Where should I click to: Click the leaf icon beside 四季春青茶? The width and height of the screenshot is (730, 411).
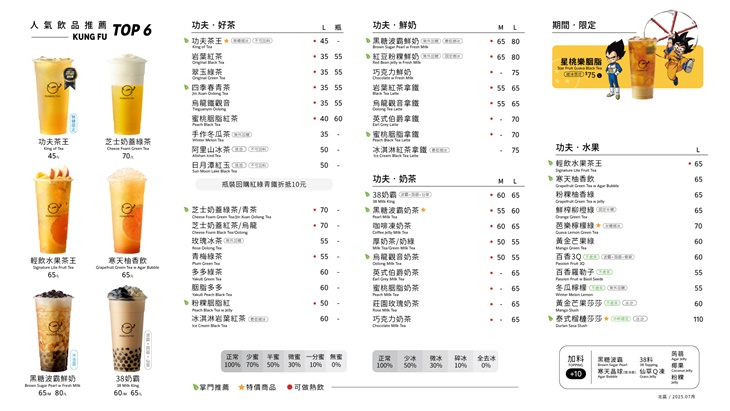(x=187, y=87)
